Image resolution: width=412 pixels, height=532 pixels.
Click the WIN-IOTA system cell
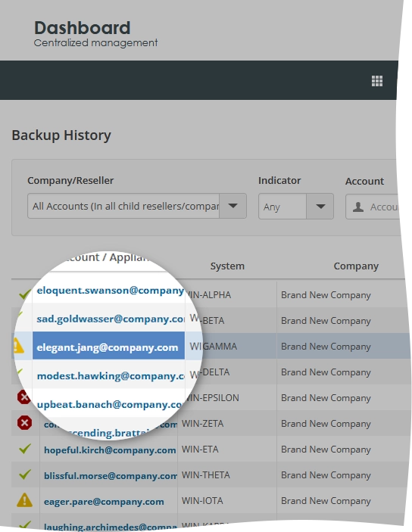pyautogui.click(x=202, y=501)
